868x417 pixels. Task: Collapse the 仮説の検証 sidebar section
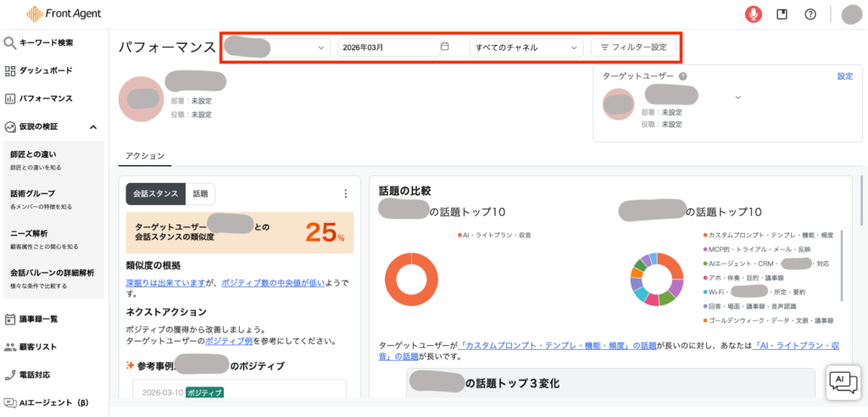click(93, 126)
